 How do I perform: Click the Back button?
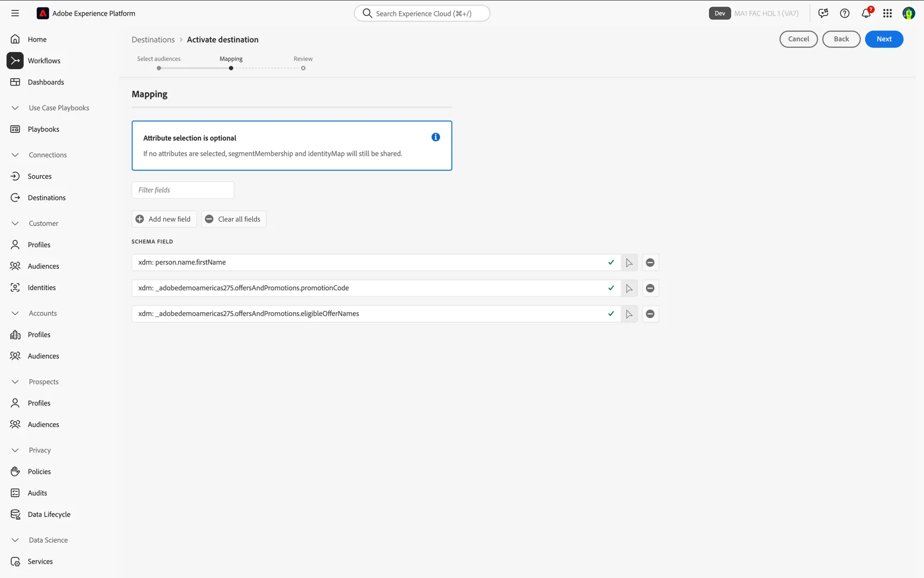click(x=841, y=39)
